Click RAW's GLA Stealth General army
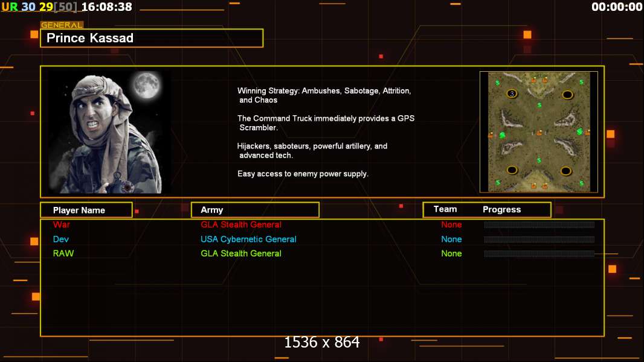The height and width of the screenshot is (362, 644). (x=241, y=253)
